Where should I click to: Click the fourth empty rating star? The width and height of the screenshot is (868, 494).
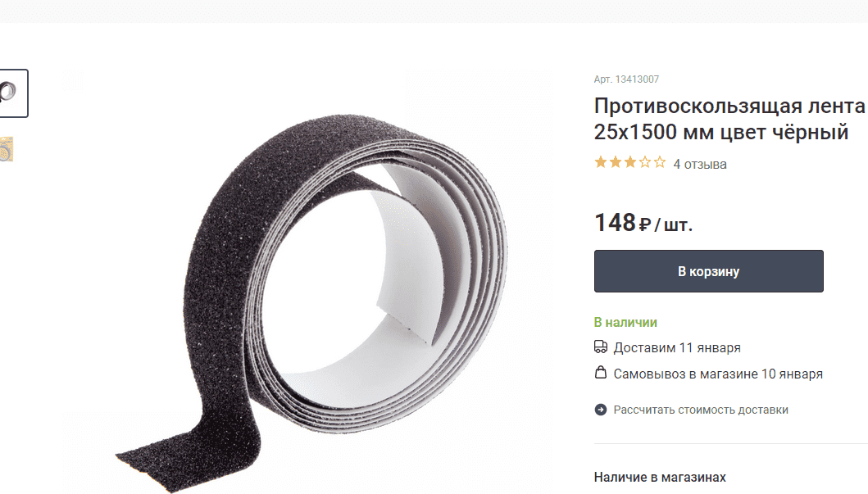coord(645,163)
